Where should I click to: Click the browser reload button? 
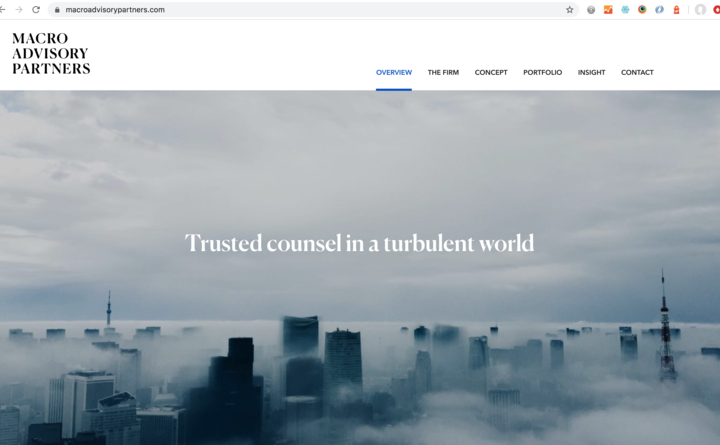pyautogui.click(x=36, y=9)
